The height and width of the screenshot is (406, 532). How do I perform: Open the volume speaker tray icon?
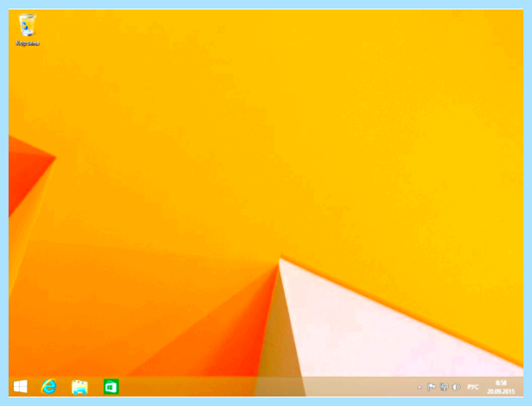[x=456, y=386]
